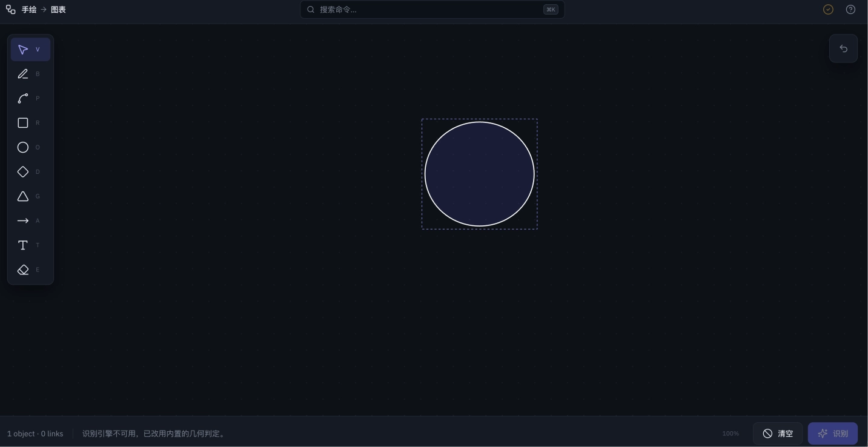868x447 pixels.
Task: Open the help question mark icon
Action: point(850,10)
